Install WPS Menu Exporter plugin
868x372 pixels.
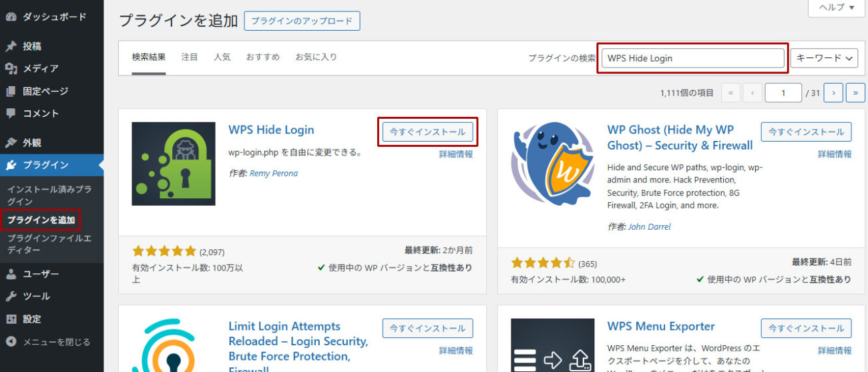[x=807, y=328]
